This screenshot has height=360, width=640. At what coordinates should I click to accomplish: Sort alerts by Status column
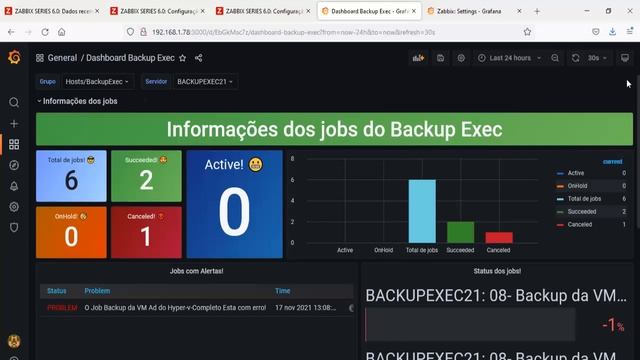[x=57, y=291]
